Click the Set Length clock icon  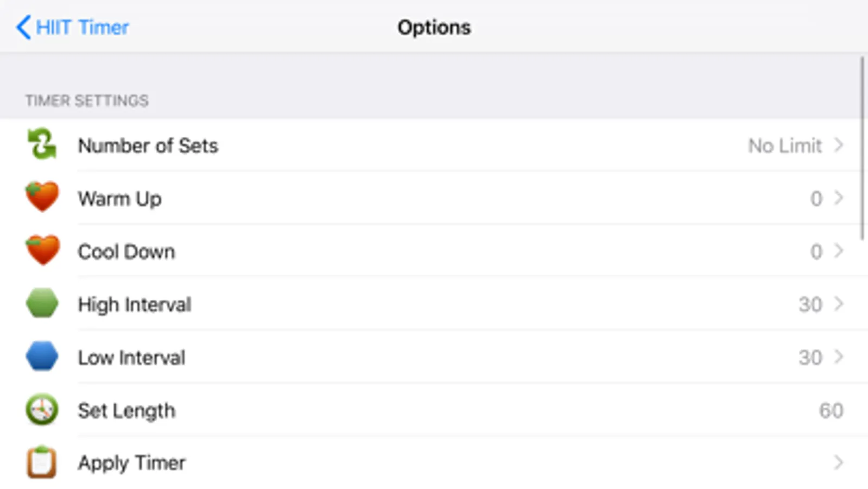pyautogui.click(x=42, y=410)
